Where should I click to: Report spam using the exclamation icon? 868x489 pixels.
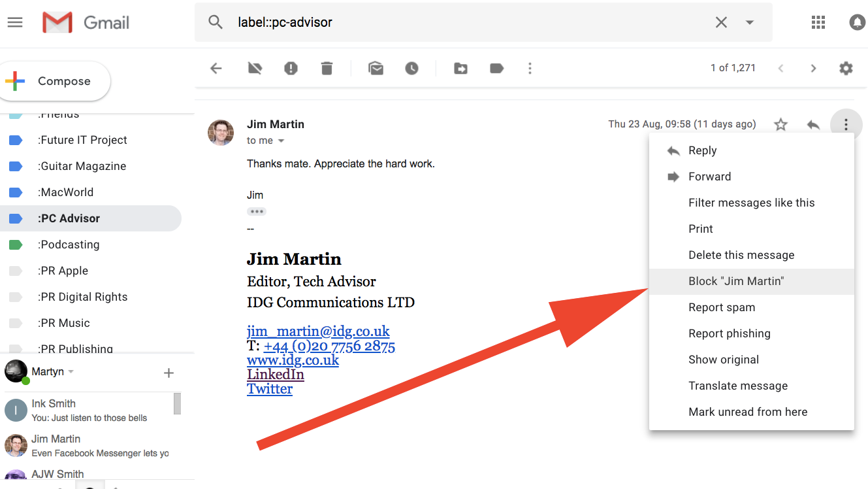tap(291, 68)
